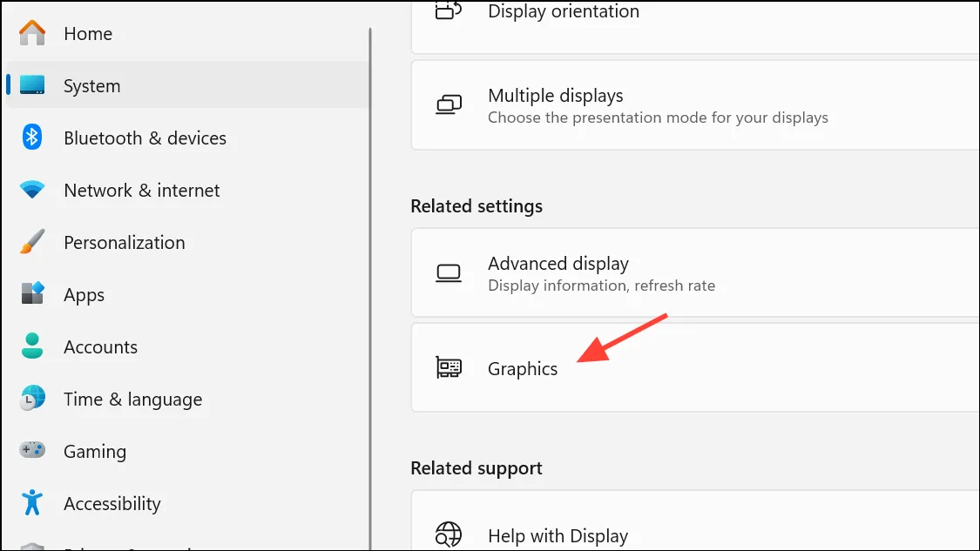Expand the Multiple displays section
This screenshot has height=551, width=980.
point(695,105)
